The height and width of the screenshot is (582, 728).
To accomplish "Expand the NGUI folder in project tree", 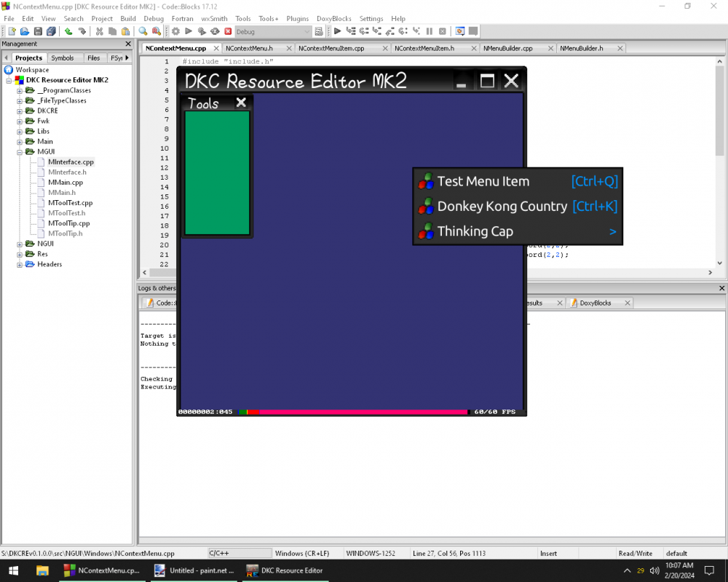I will coord(20,244).
